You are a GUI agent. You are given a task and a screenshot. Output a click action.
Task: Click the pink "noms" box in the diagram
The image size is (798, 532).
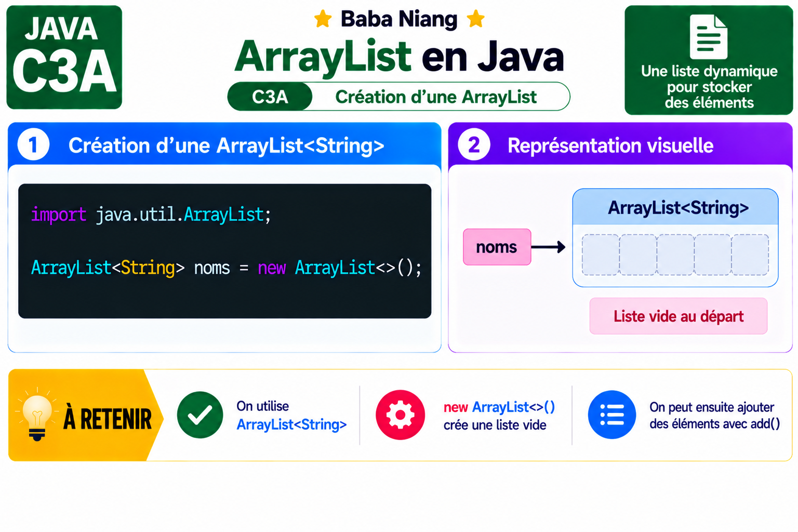[497, 247]
